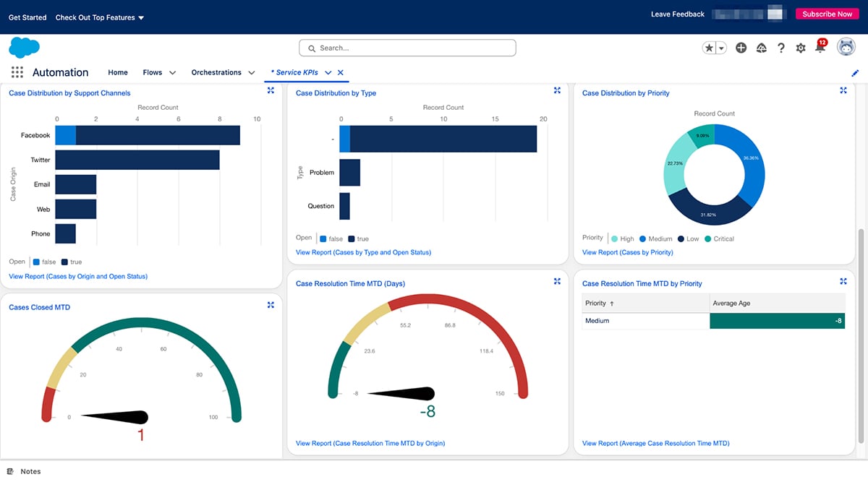Open the Notes panel at the bottom

click(25, 471)
